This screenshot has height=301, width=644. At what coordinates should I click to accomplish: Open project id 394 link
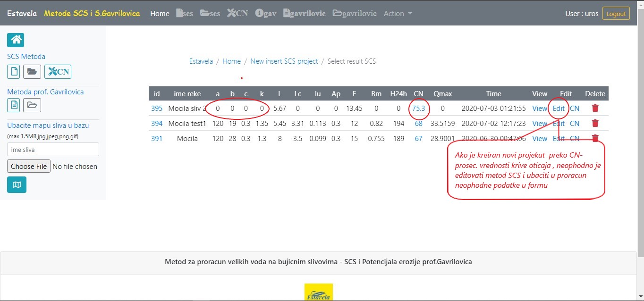(x=157, y=124)
